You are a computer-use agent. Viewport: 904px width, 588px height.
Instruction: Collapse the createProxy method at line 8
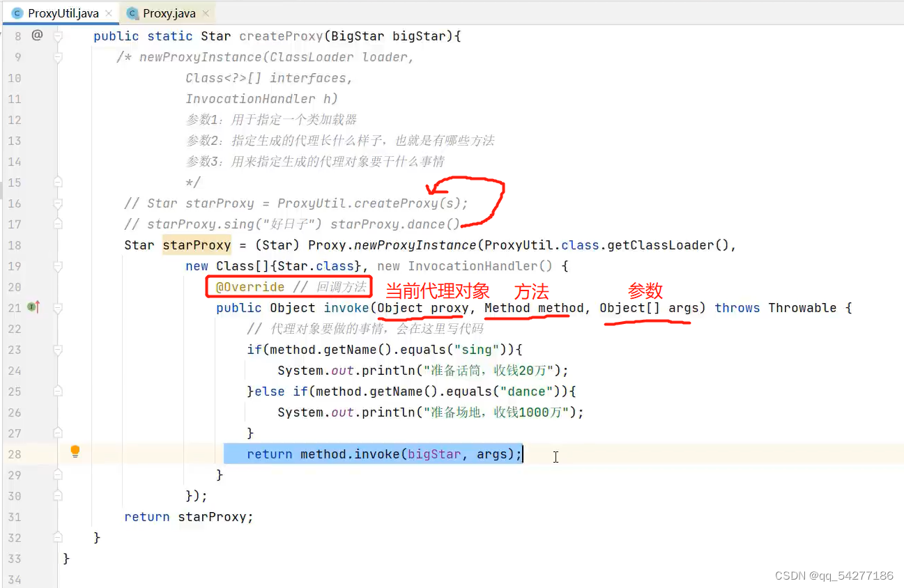coord(58,36)
